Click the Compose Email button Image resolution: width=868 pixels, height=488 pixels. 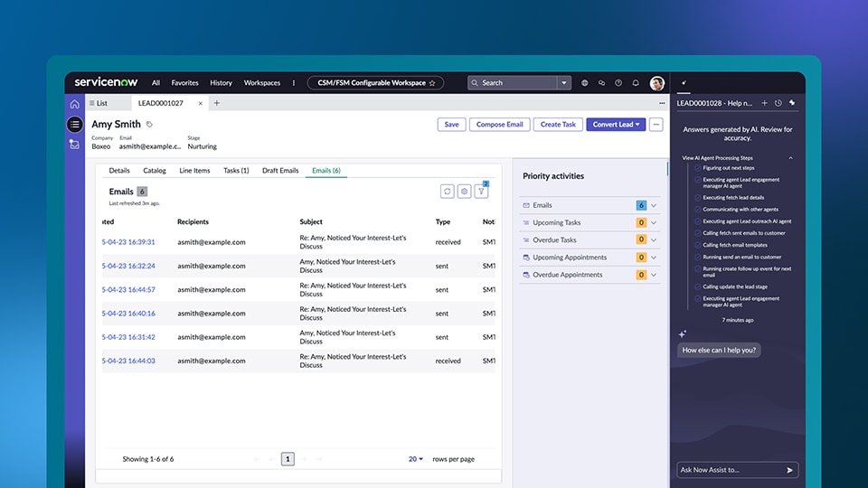click(499, 125)
